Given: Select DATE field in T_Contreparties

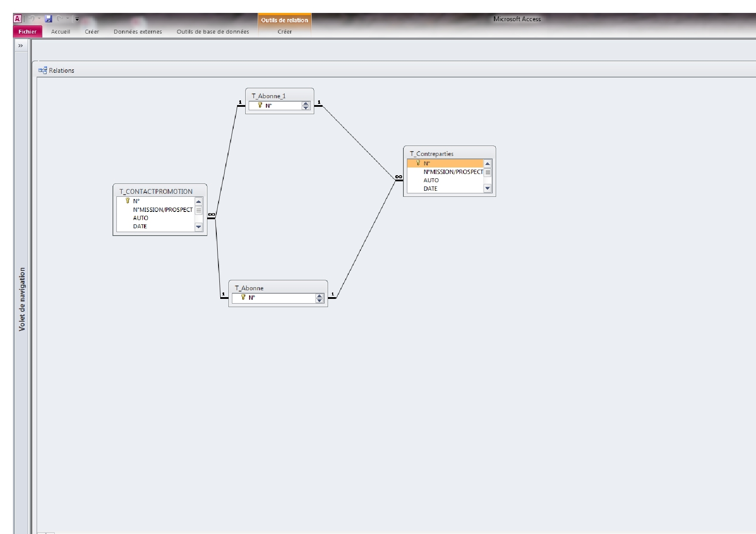Looking at the screenshot, I should 445,189.
